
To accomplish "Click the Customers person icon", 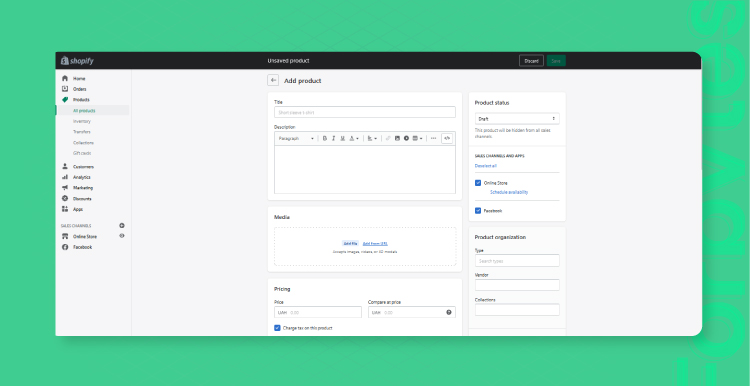I will [65, 166].
